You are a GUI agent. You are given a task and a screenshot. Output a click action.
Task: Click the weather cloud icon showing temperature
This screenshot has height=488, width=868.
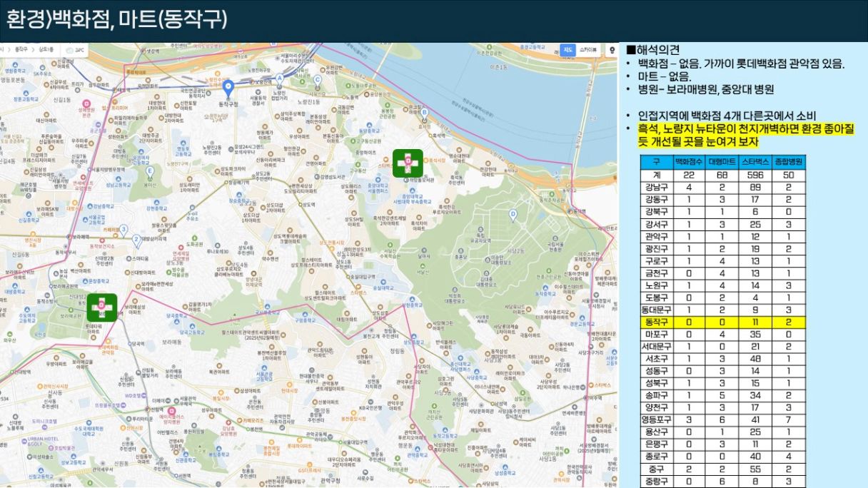click(69, 51)
